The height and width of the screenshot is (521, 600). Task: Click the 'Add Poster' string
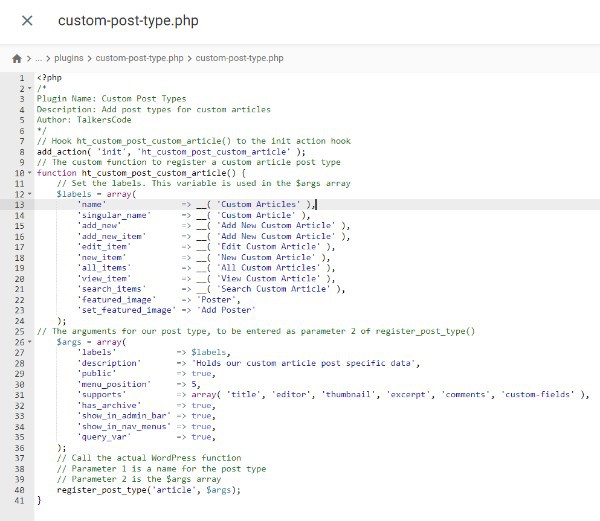click(226, 310)
